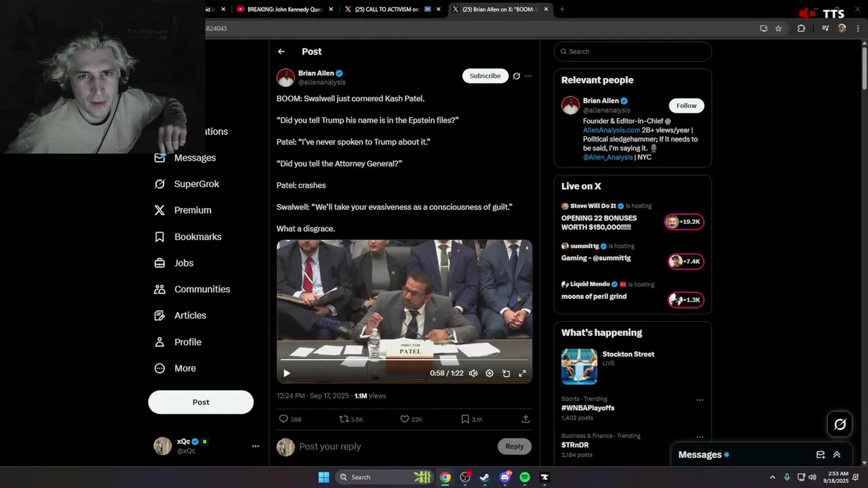Open Profile in the sidebar
Screen dimensions: 868x488
point(178,342)
